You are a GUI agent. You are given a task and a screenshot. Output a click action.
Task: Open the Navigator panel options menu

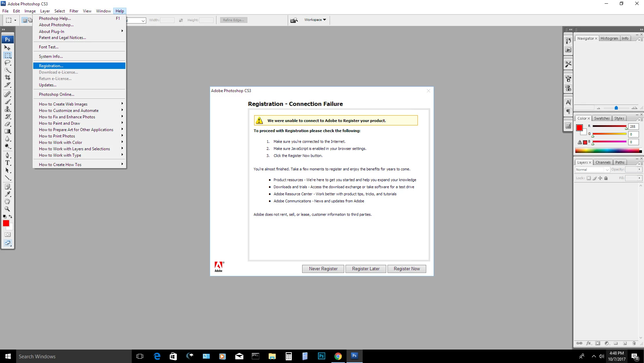641,39
